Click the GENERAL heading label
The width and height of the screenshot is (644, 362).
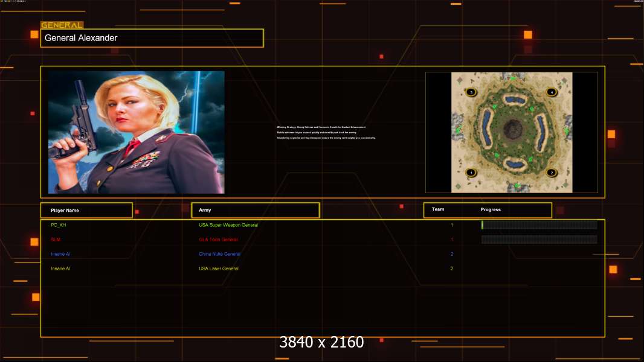pos(62,25)
